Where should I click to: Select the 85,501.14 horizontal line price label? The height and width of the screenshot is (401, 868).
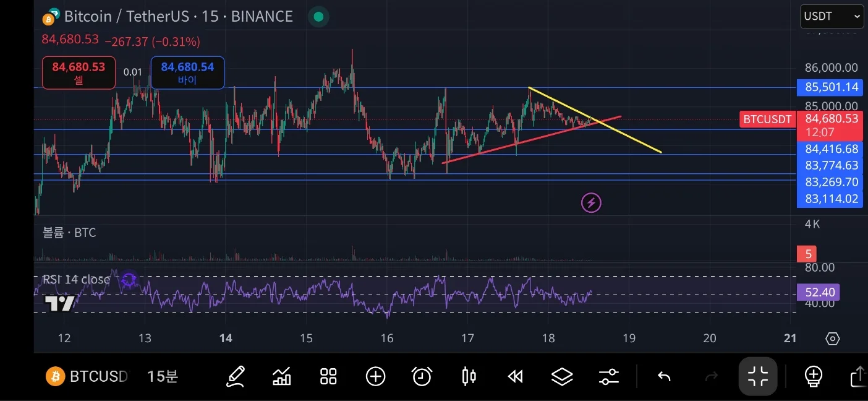830,87
